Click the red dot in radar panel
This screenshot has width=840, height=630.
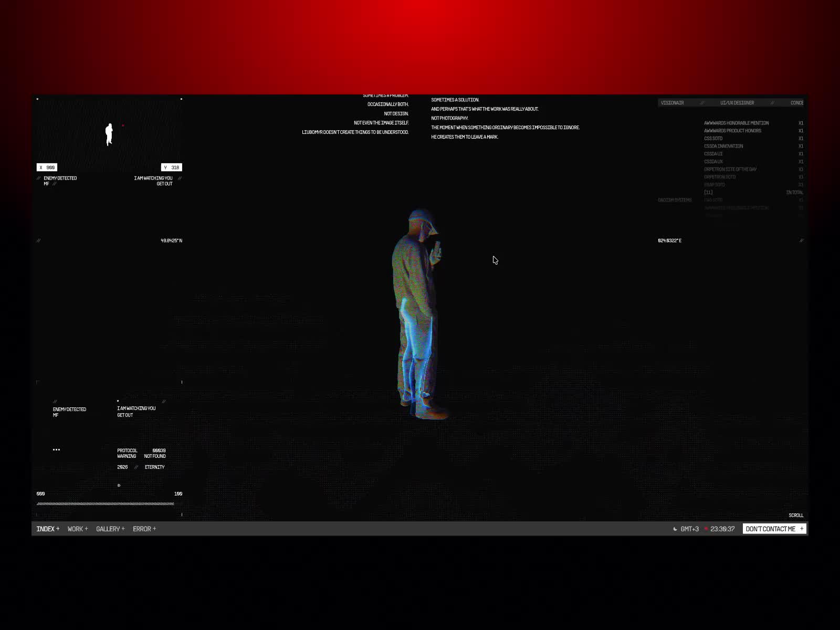(123, 125)
